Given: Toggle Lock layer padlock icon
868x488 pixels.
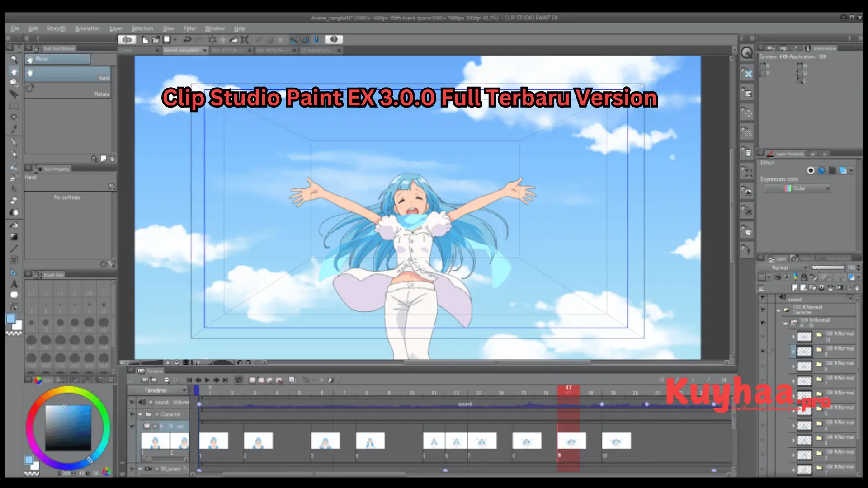Looking at the screenshot, I should pos(804,277).
